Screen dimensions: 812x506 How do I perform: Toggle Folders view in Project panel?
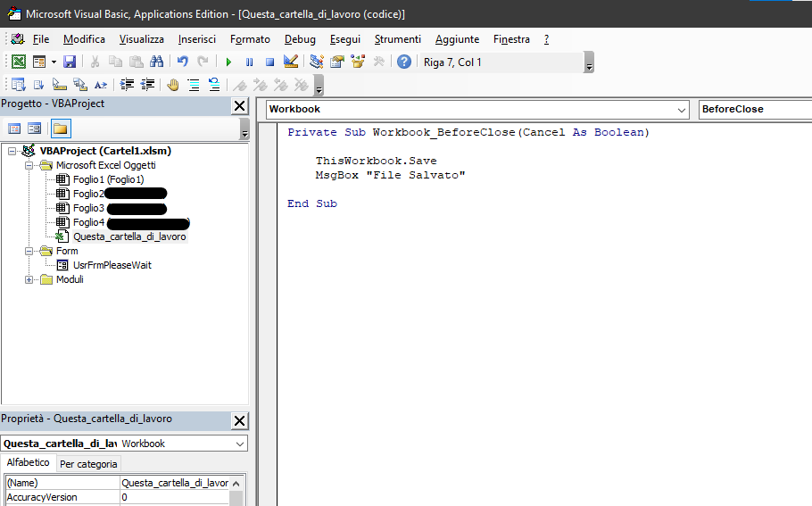click(61, 129)
